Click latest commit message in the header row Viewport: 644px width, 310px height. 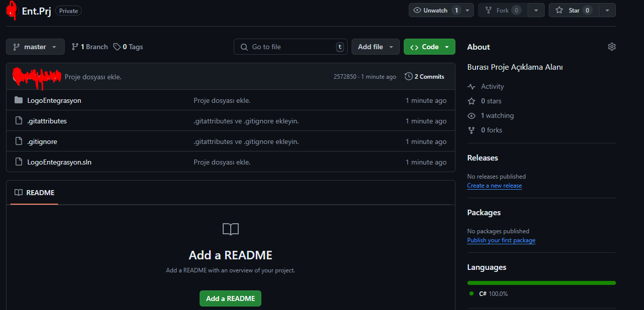[93, 77]
